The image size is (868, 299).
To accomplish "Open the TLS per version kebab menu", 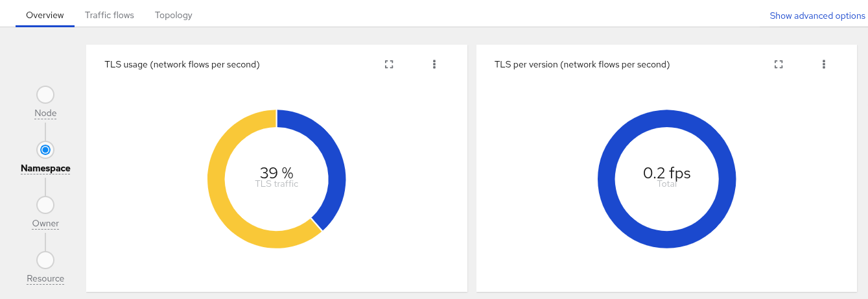I will click(824, 64).
